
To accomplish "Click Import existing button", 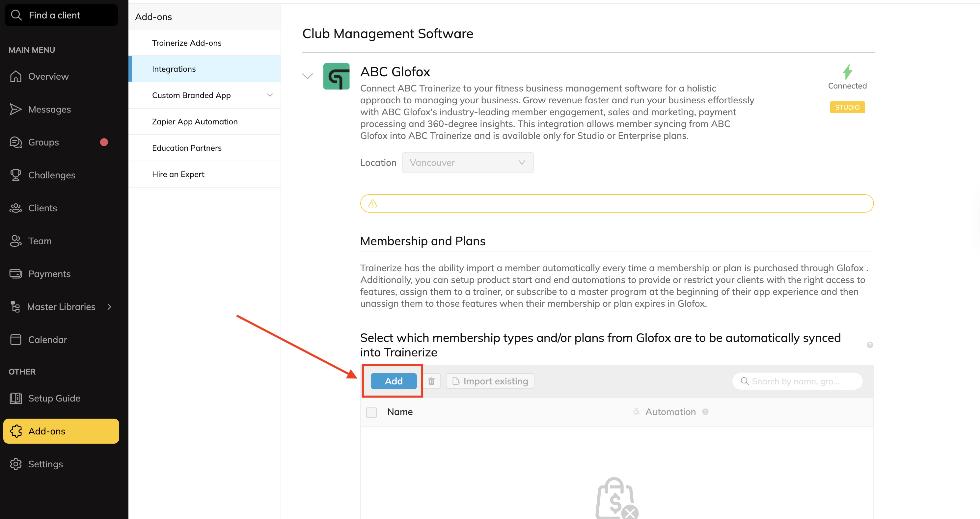I will [x=490, y=381].
